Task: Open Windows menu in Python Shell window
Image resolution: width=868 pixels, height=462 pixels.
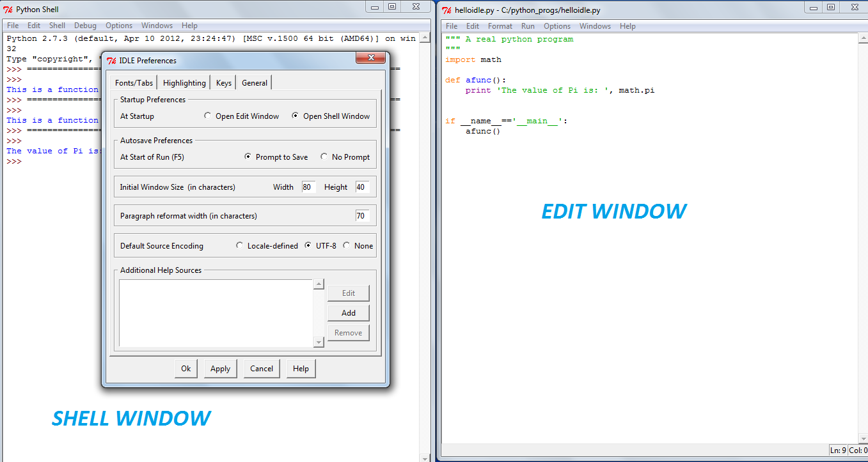Action: click(157, 26)
